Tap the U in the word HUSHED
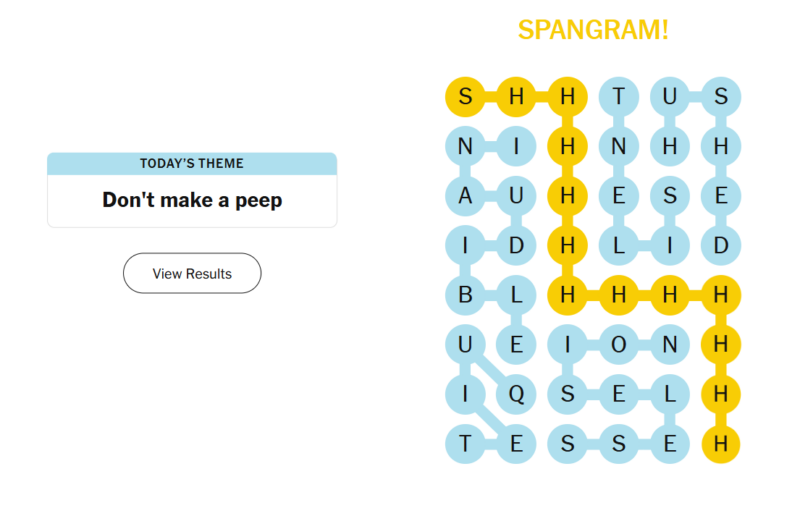 670,97
